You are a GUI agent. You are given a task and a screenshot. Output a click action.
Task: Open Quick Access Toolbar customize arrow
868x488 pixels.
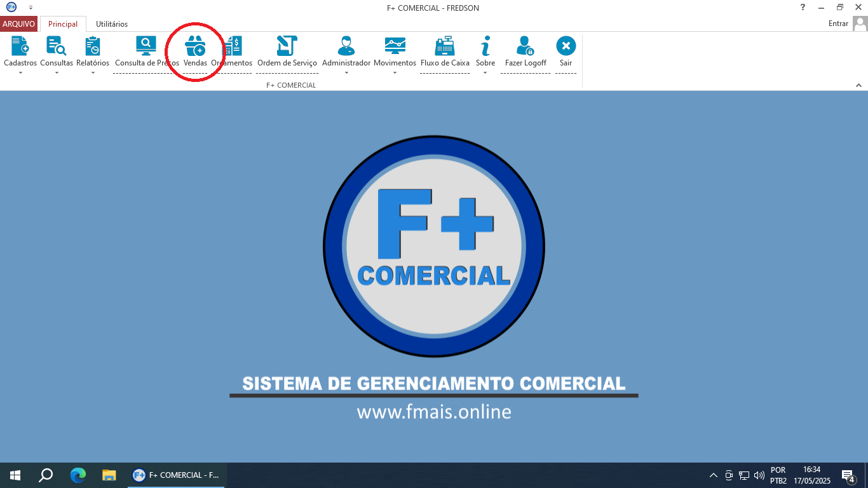(x=31, y=8)
